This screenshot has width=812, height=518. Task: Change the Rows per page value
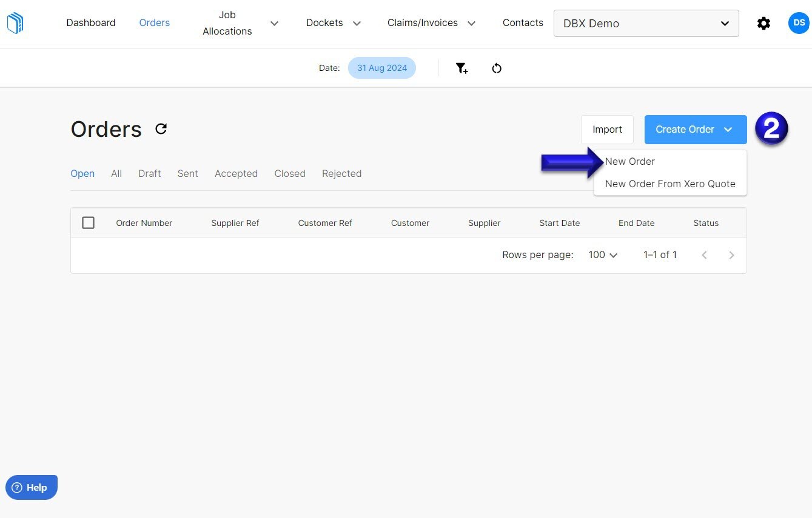602,254
